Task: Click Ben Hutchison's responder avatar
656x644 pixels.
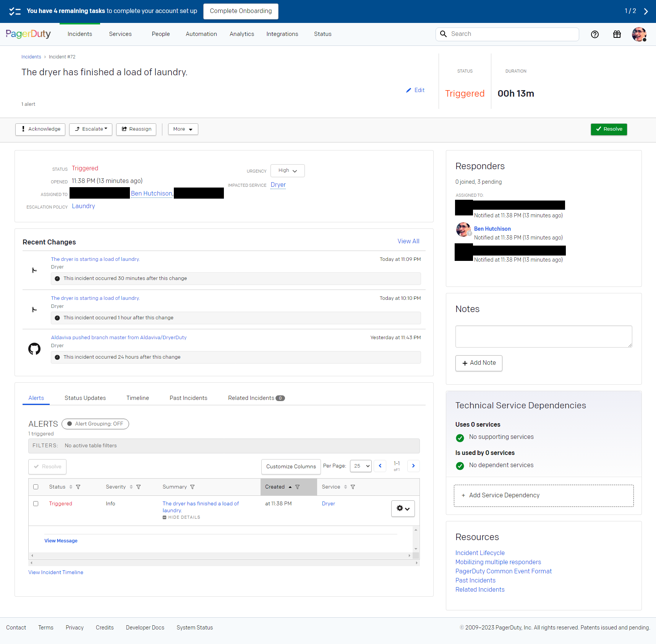Action: [x=463, y=230]
